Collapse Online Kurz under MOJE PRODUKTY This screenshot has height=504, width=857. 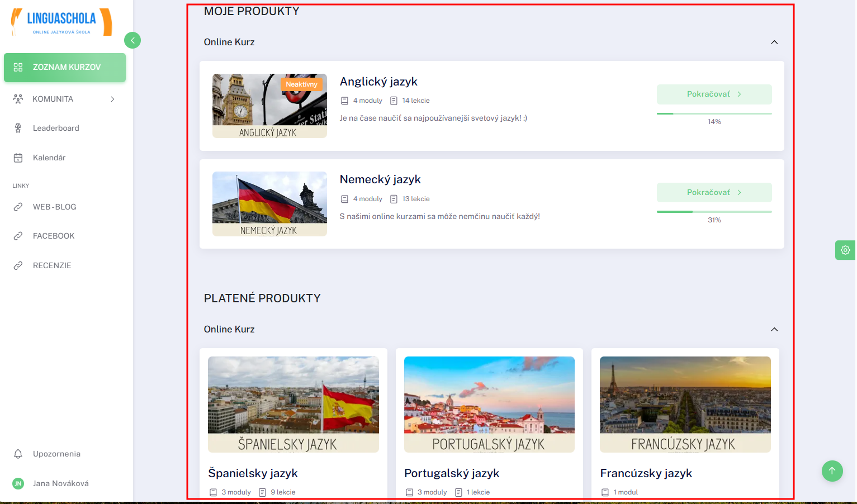774,42
